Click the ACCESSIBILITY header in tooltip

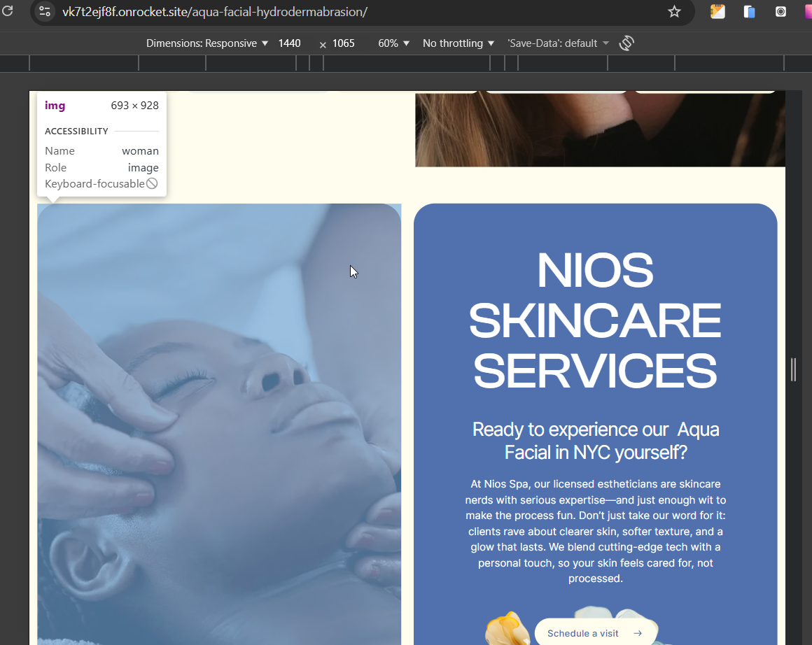tap(76, 132)
